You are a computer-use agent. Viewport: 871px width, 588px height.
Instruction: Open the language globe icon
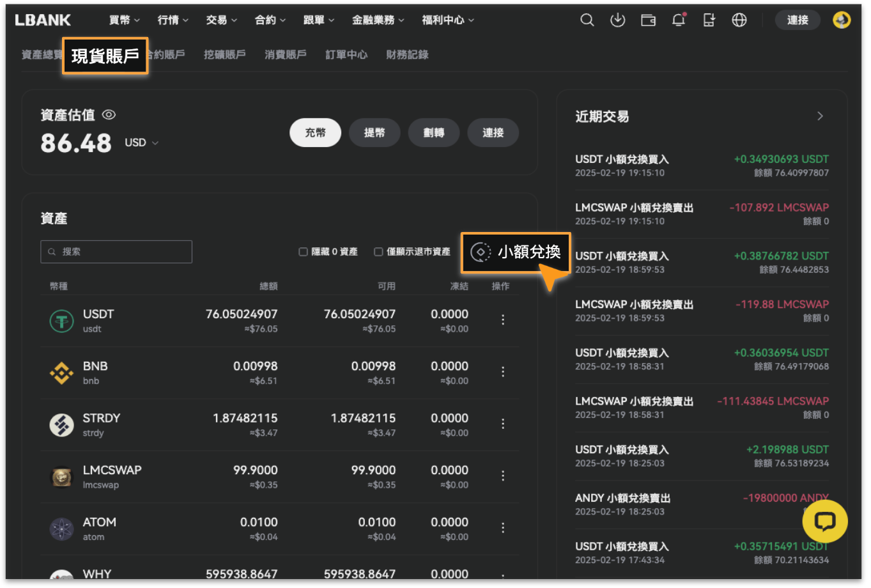[739, 20]
